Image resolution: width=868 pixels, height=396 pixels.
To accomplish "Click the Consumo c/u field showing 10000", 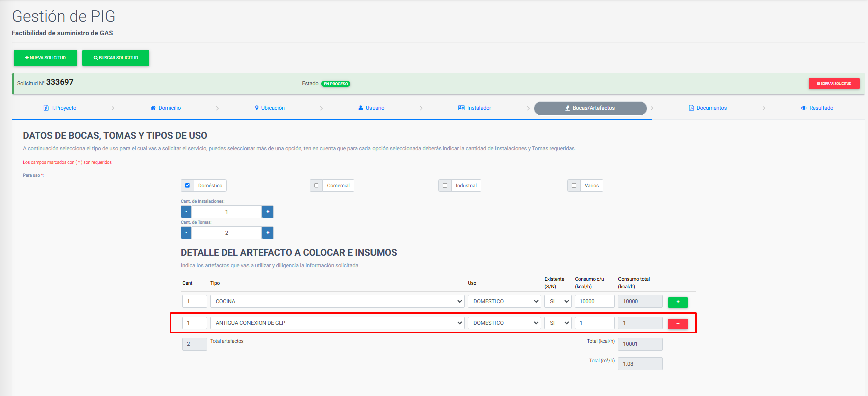I will 594,302.
